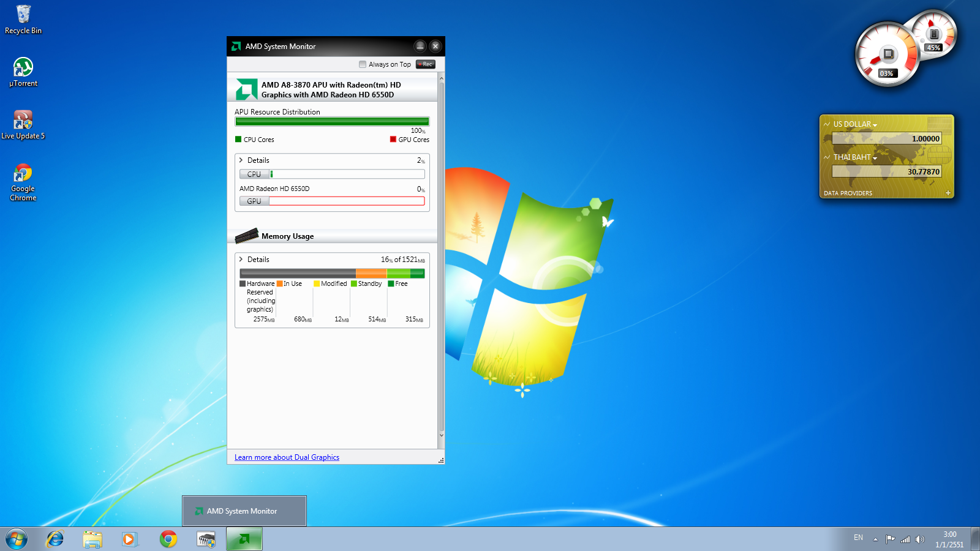The image size is (980, 551).
Task: Launch Windows Media Player from the taskbar
Action: coord(130,539)
